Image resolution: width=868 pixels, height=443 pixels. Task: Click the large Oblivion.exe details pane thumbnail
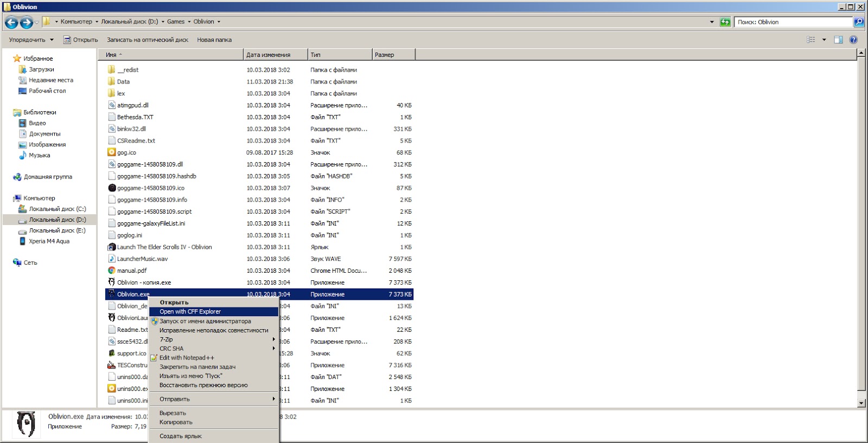tap(26, 423)
